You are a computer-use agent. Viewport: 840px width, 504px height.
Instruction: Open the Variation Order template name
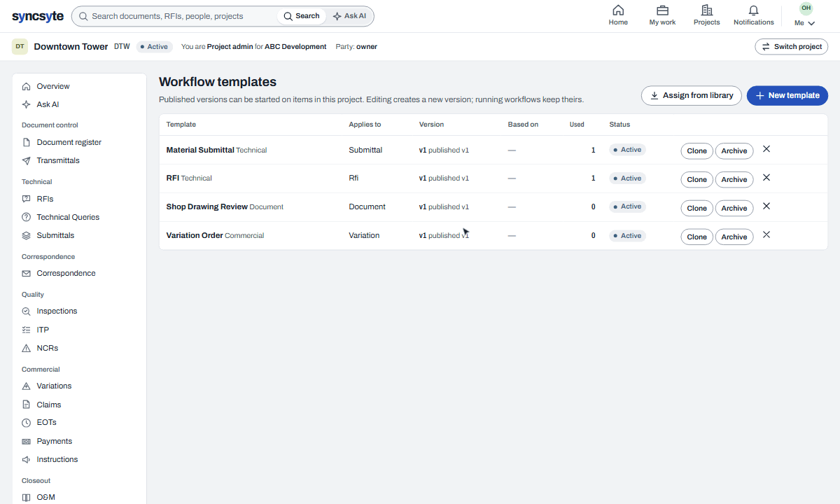(x=195, y=235)
